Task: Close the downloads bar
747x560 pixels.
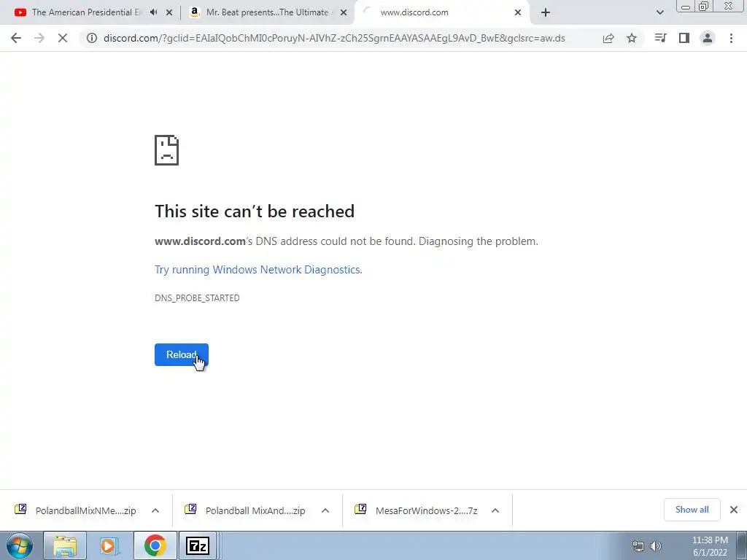Action: tap(734, 510)
